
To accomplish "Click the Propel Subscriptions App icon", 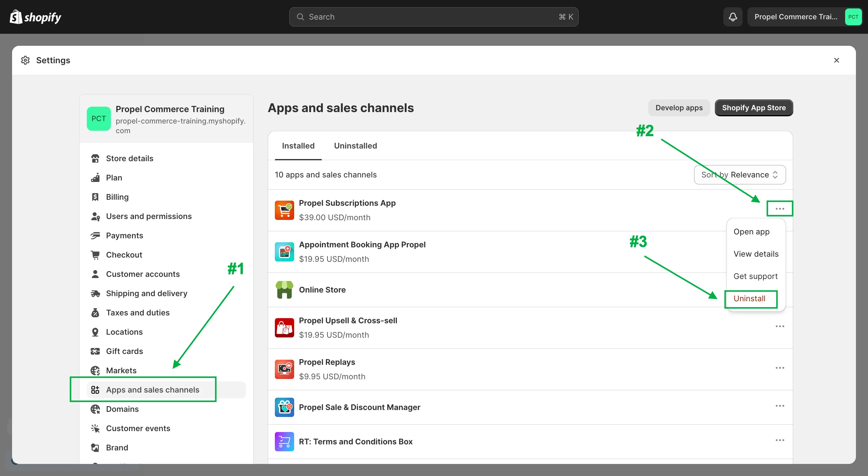I will (x=285, y=210).
